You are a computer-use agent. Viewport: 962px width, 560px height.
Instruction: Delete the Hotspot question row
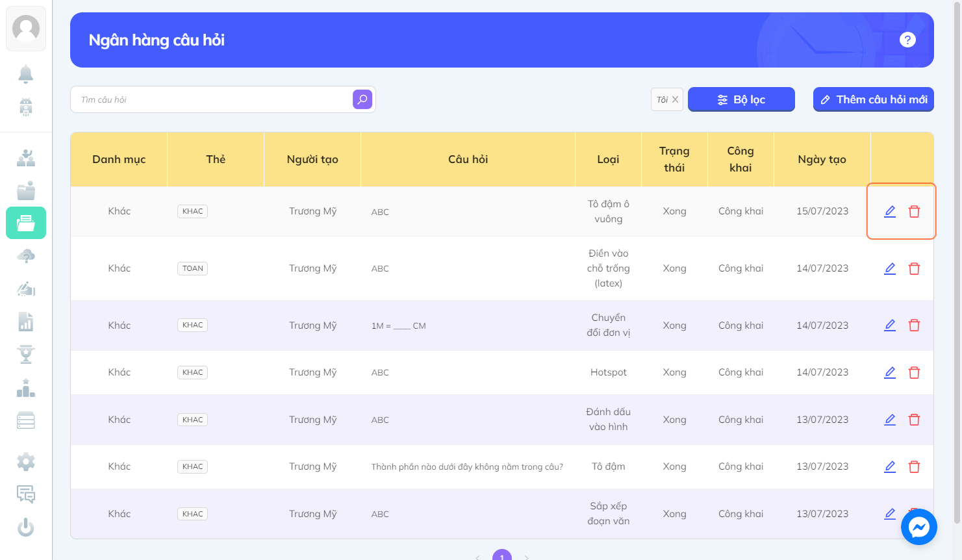click(914, 372)
